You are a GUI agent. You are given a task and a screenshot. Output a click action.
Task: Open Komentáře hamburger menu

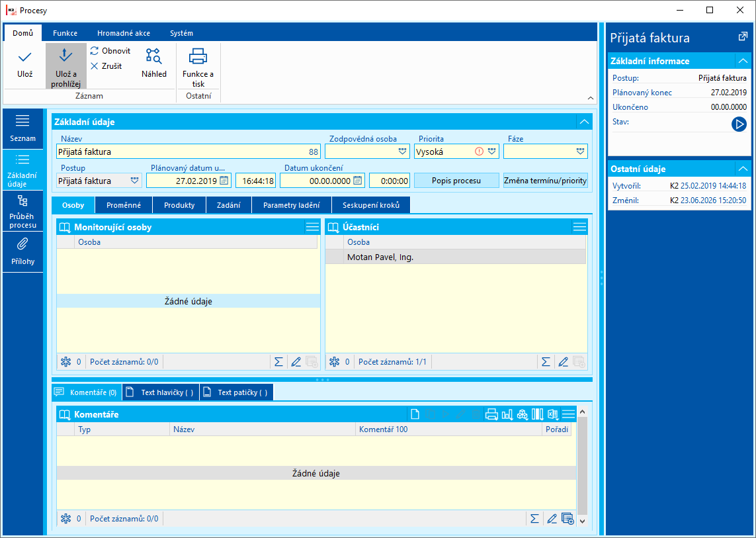coord(568,414)
